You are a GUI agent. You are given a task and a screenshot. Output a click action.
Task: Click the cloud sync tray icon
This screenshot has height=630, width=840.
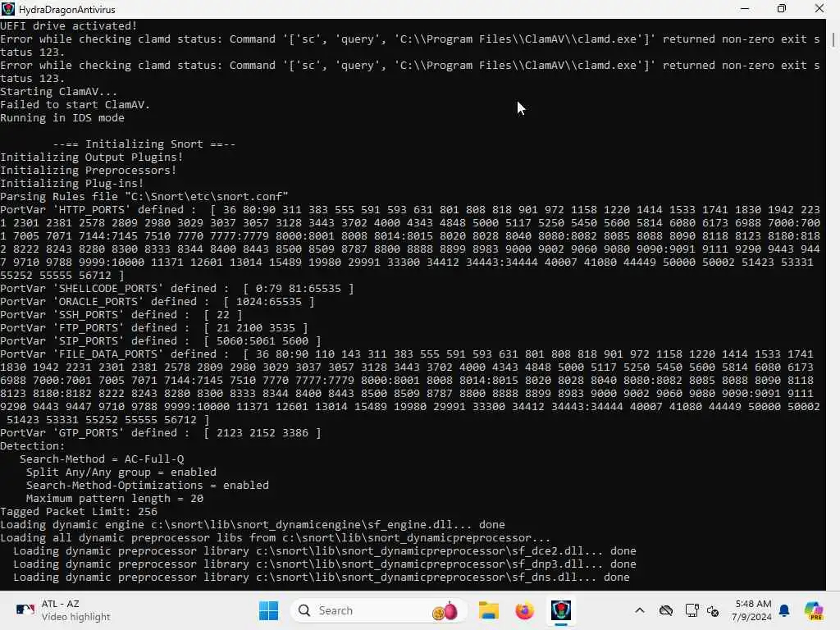[x=666, y=610]
